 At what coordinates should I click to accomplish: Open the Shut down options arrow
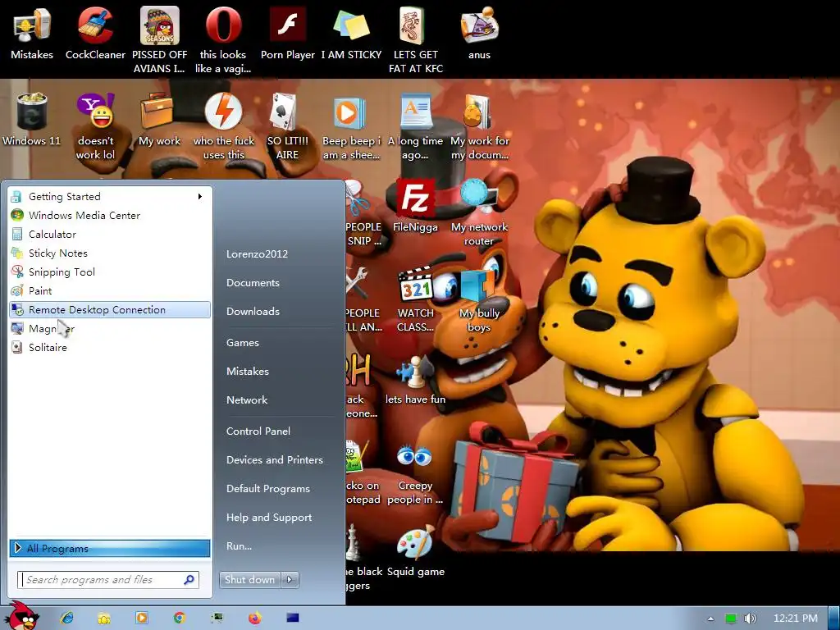[x=290, y=579]
